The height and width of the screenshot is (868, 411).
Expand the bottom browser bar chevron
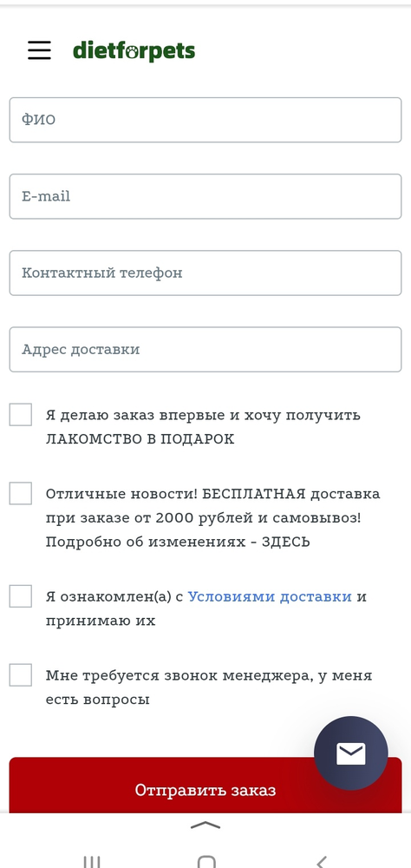(205, 825)
